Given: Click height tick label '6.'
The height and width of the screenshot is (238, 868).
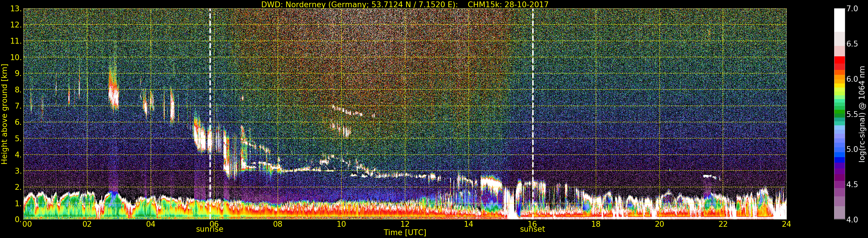Looking at the screenshot, I should 18,122.
